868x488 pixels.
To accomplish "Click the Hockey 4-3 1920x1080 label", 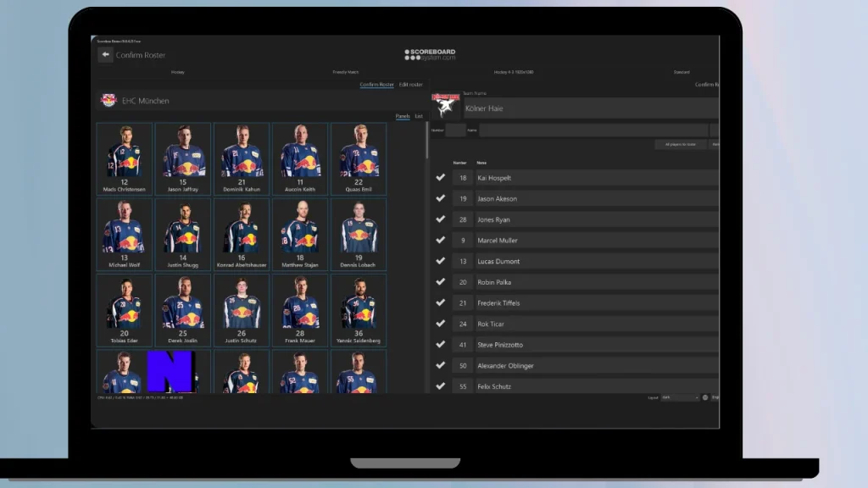I will 514,72.
